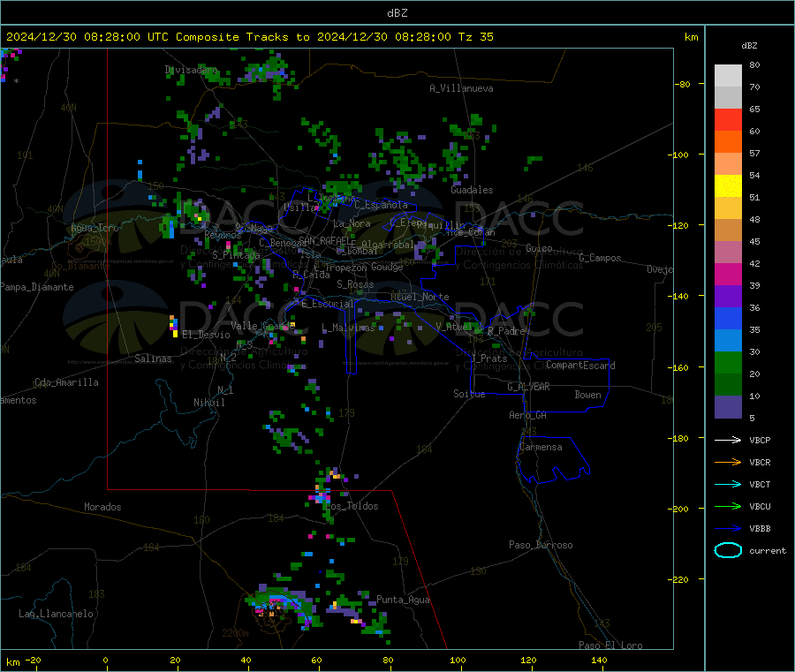Click the 'Valle_Grande' map label
Screen dimensions: 795x672
(x=262, y=326)
